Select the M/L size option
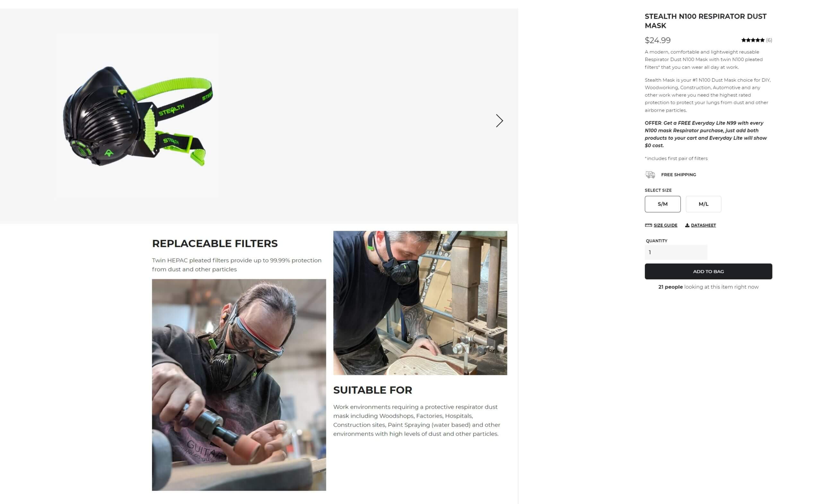 pyautogui.click(x=703, y=204)
